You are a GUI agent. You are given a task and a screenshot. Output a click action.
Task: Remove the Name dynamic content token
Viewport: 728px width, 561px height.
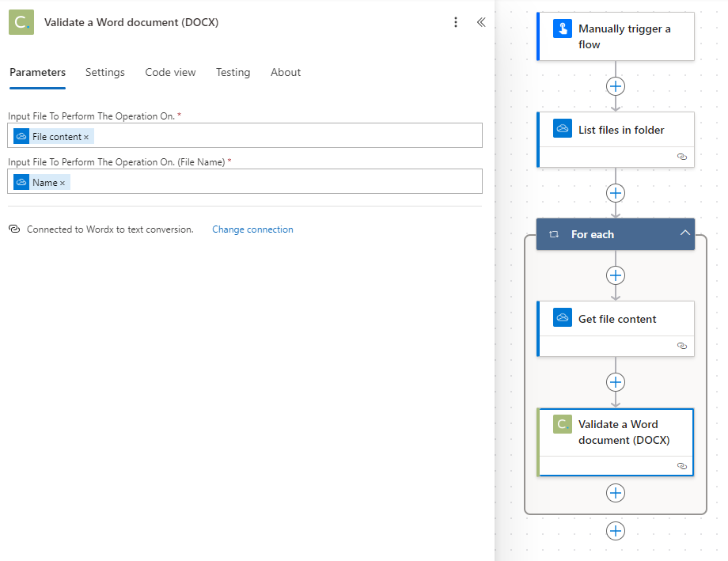coord(63,183)
